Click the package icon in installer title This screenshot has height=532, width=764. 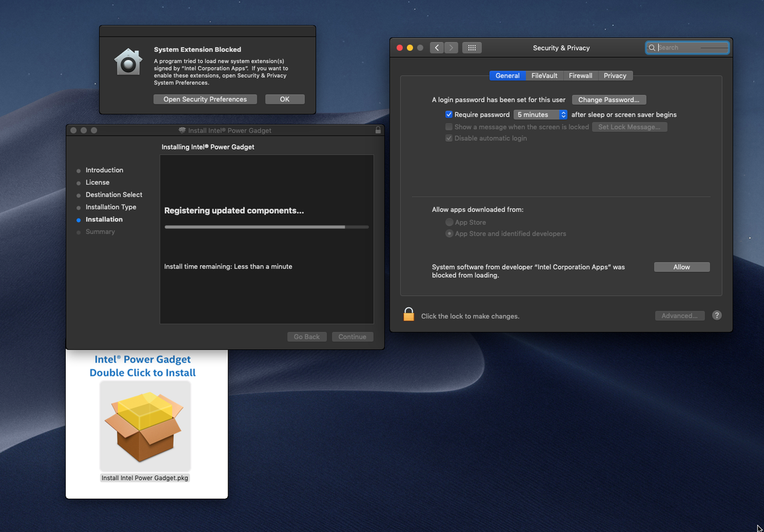[182, 130]
